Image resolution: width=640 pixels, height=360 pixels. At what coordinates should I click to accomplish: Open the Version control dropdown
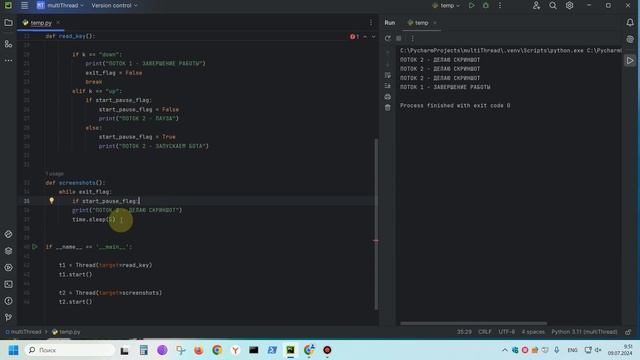(114, 5)
